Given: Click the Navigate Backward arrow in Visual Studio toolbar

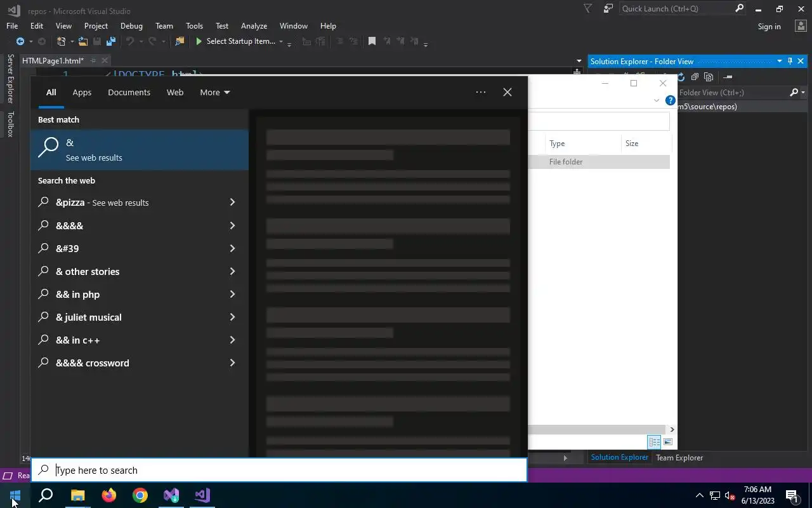Looking at the screenshot, I should pos(20,41).
